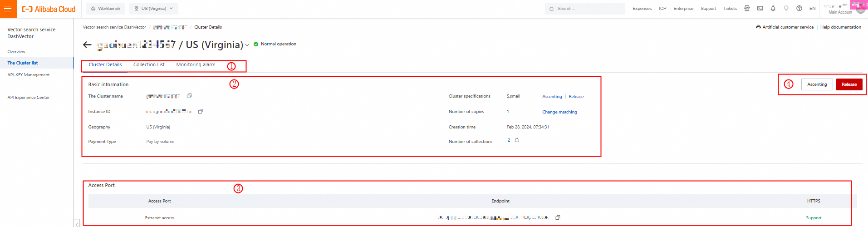The height and width of the screenshot is (227, 868).
Task: Switch to Monitoring alarm tab
Action: click(196, 65)
